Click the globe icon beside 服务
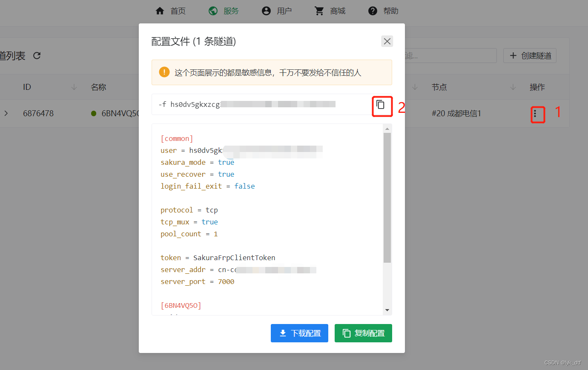The height and width of the screenshot is (370, 588). pyautogui.click(x=213, y=11)
